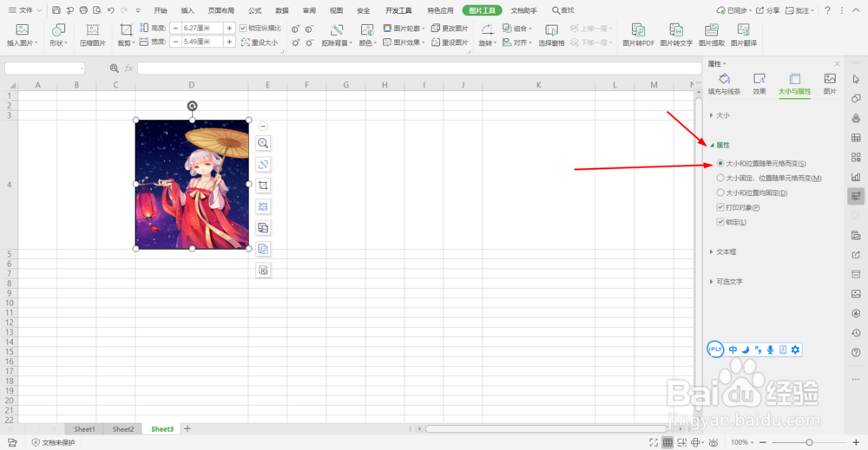
Task: Toggle full screen view in status bar
Action: pyautogui.click(x=654, y=442)
